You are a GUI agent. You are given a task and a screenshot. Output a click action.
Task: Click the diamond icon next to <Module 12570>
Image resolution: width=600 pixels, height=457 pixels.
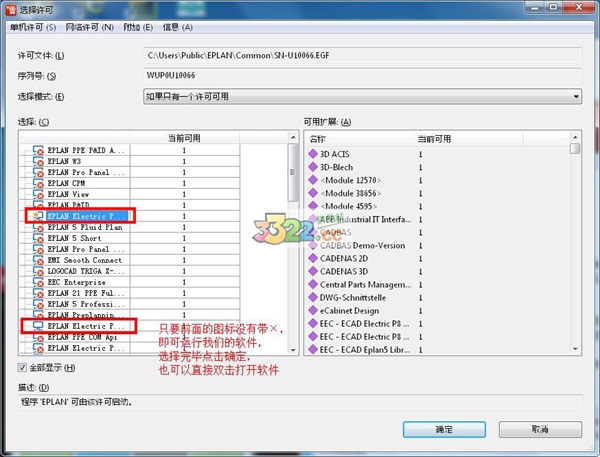tap(313, 180)
